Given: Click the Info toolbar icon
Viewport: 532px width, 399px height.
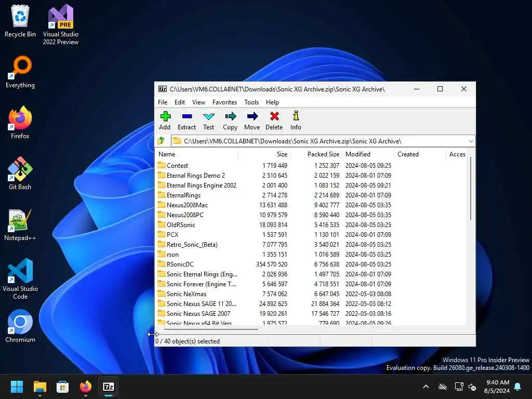Looking at the screenshot, I should 296,121.
